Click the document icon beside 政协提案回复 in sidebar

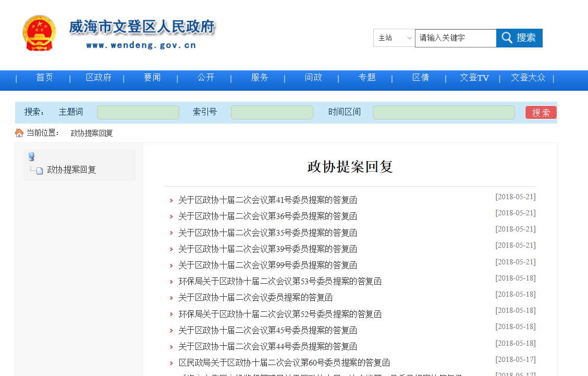click(40, 171)
